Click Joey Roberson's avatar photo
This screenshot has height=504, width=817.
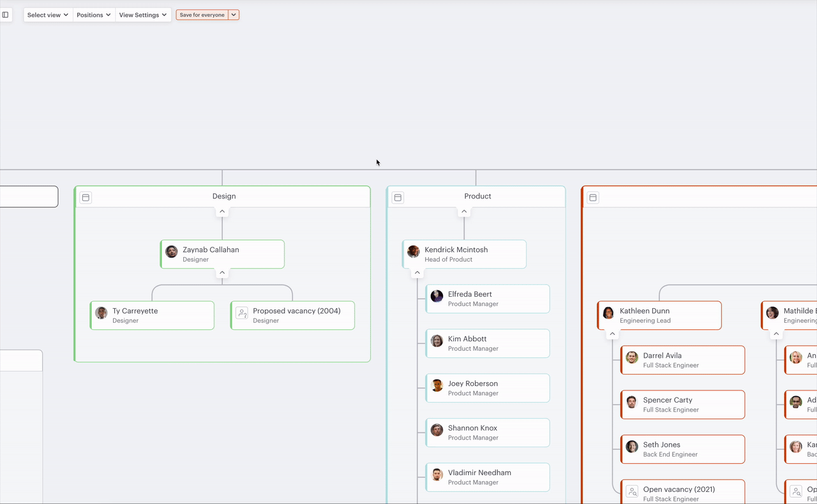click(x=436, y=385)
